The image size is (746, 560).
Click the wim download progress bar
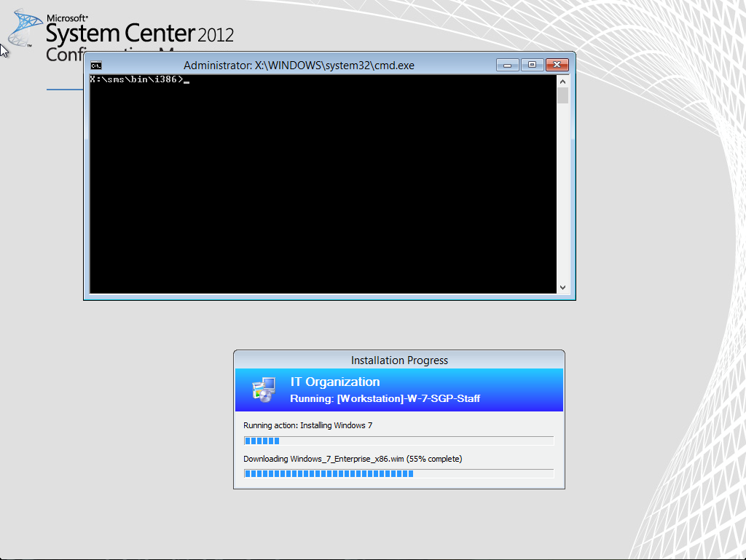coord(398,473)
